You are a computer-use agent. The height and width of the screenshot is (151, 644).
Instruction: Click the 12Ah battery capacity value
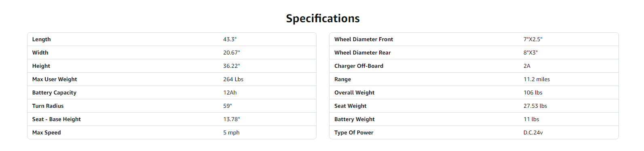tap(230, 92)
